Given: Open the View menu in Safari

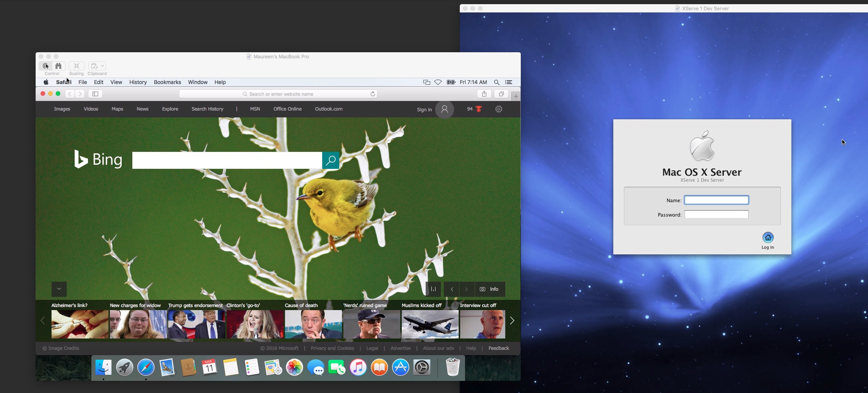Looking at the screenshot, I should click(x=116, y=82).
